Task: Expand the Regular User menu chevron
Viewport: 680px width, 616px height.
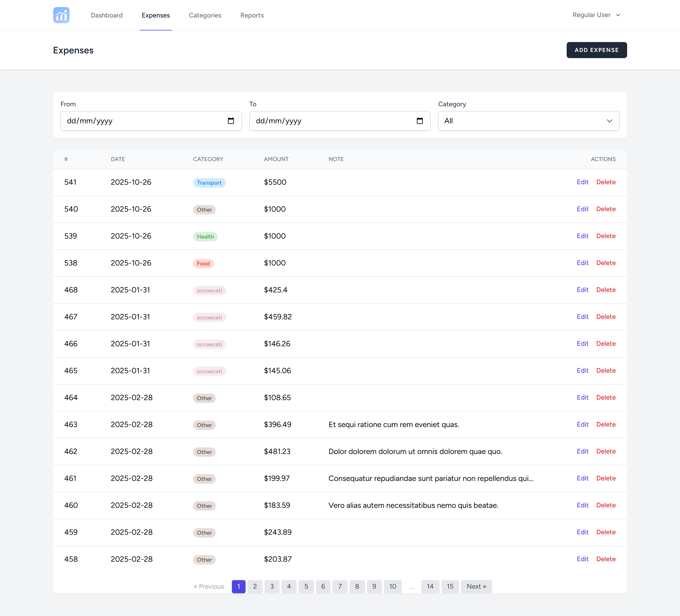Action: click(x=618, y=15)
